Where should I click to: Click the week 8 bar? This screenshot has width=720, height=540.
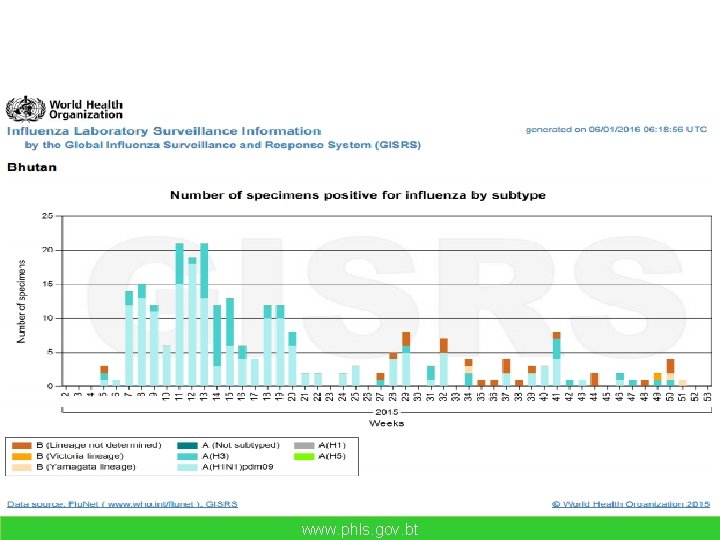point(142,335)
